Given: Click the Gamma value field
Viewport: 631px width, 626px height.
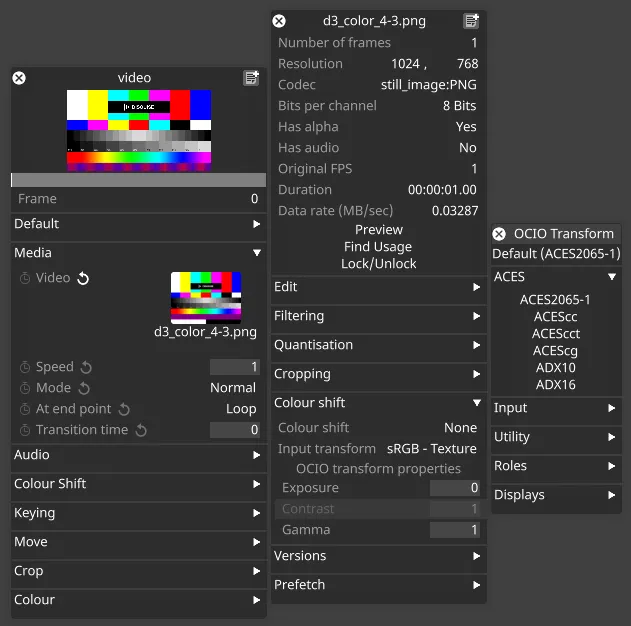Looking at the screenshot, I should [455, 529].
